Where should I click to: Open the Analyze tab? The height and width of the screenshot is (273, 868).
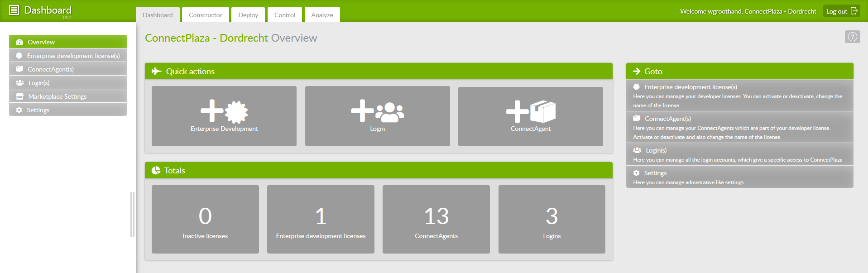click(322, 15)
